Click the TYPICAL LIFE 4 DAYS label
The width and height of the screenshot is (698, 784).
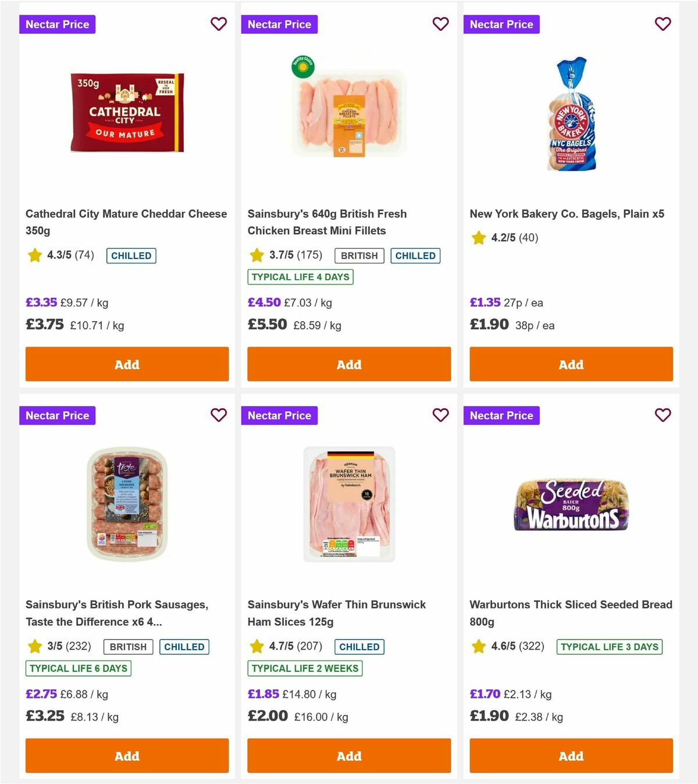point(300,277)
